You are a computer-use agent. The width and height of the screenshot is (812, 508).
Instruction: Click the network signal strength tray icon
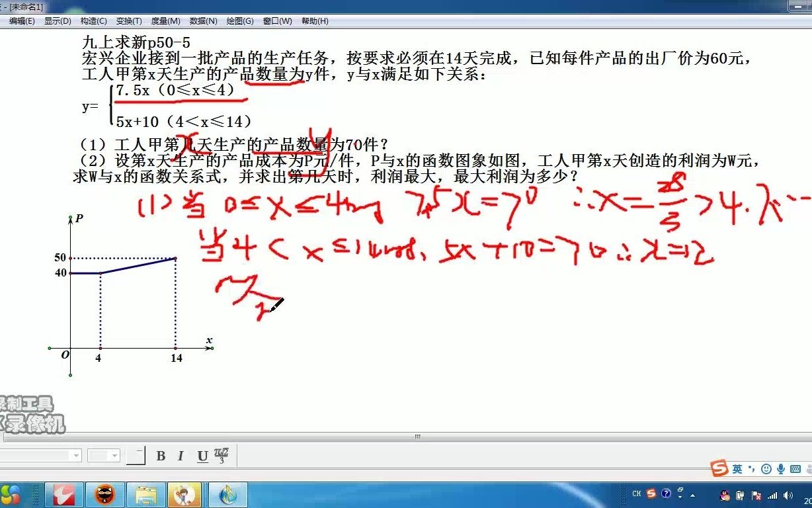click(772, 495)
